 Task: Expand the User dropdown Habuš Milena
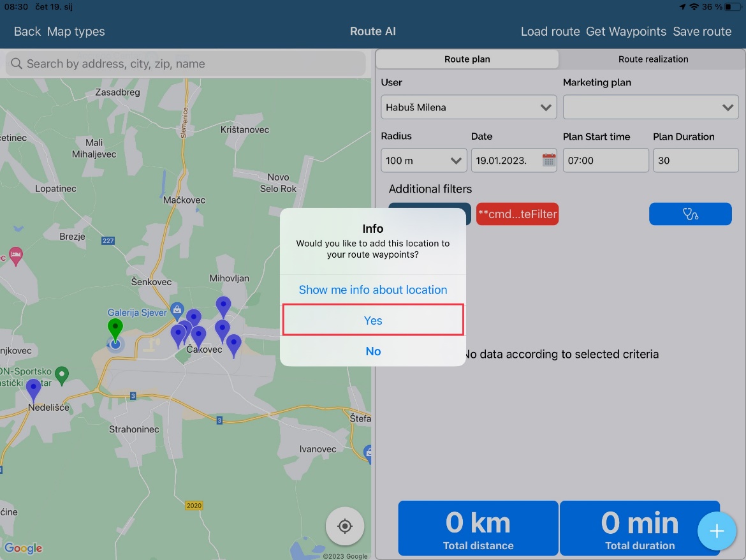point(469,107)
